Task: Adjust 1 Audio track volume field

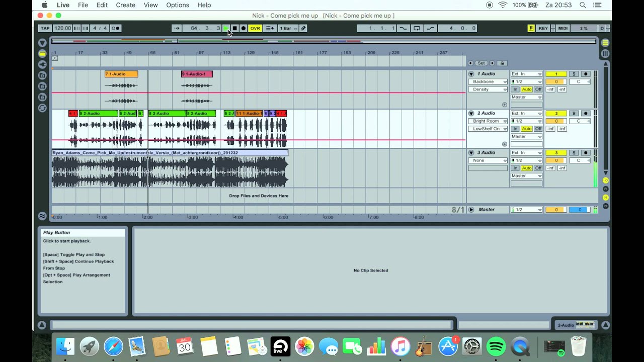Action: [x=556, y=81]
